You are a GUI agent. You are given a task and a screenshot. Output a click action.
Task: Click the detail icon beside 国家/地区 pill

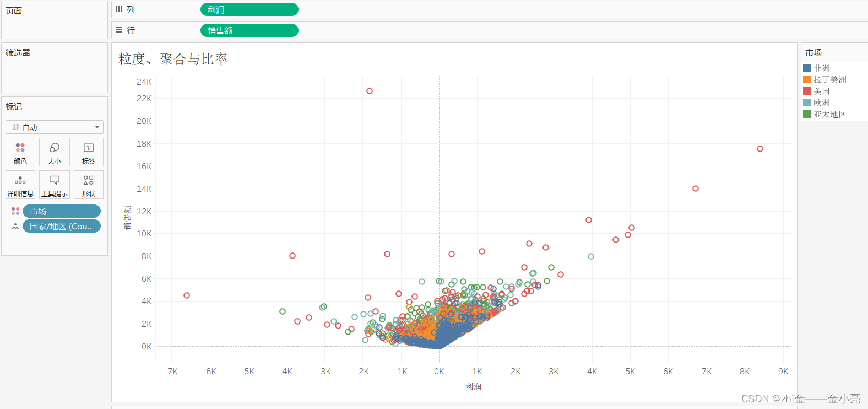[x=15, y=226]
